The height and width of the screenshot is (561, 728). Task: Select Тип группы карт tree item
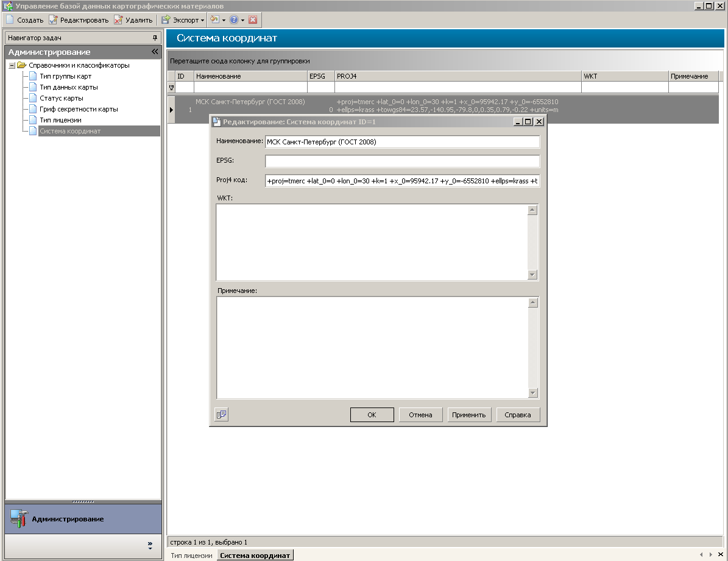[x=65, y=76]
